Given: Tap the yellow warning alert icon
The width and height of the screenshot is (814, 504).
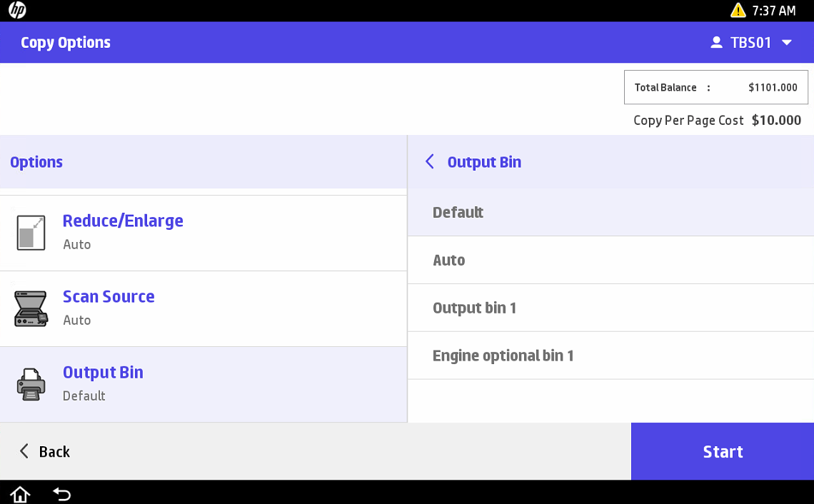Looking at the screenshot, I should coord(738,11).
